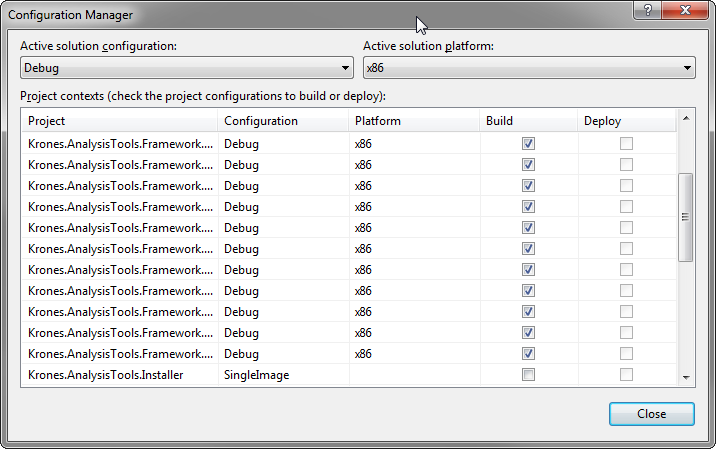The width and height of the screenshot is (716, 449).
Task: Click the project list scroll up arrow
Action: point(686,121)
